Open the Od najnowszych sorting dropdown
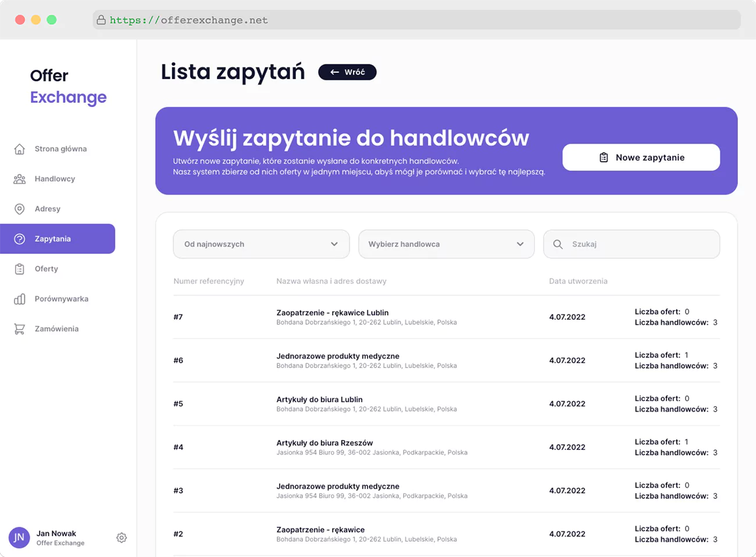This screenshot has height=557, width=756. (x=261, y=244)
